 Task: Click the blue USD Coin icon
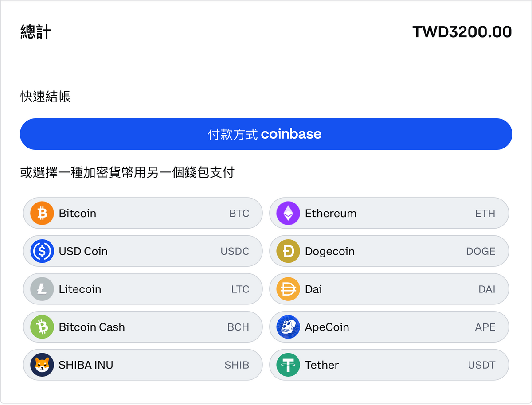pyautogui.click(x=42, y=251)
